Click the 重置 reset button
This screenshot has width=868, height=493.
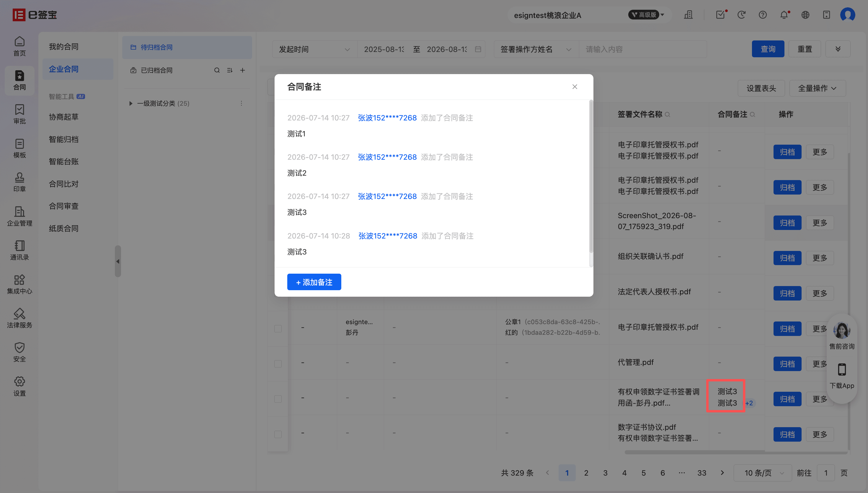805,49
